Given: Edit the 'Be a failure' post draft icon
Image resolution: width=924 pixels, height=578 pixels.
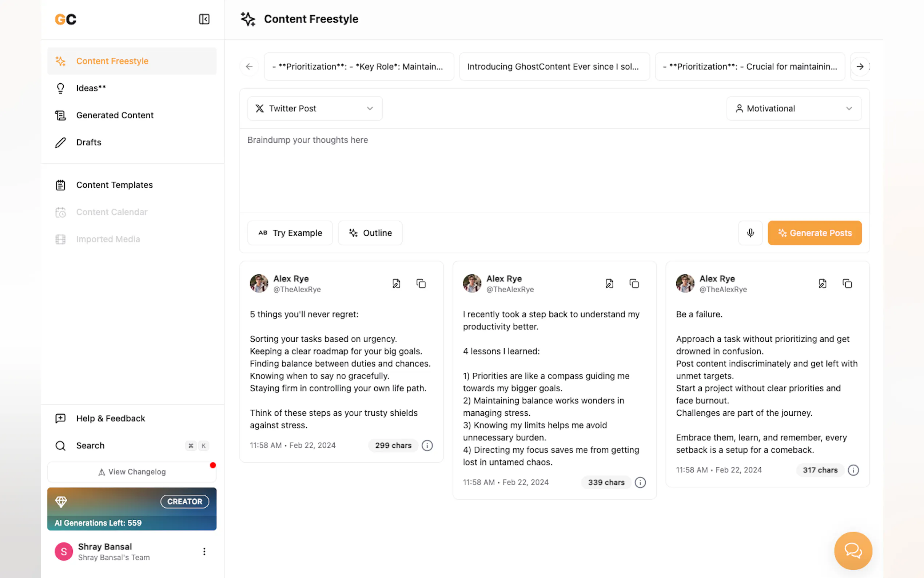Looking at the screenshot, I should (823, 284).
